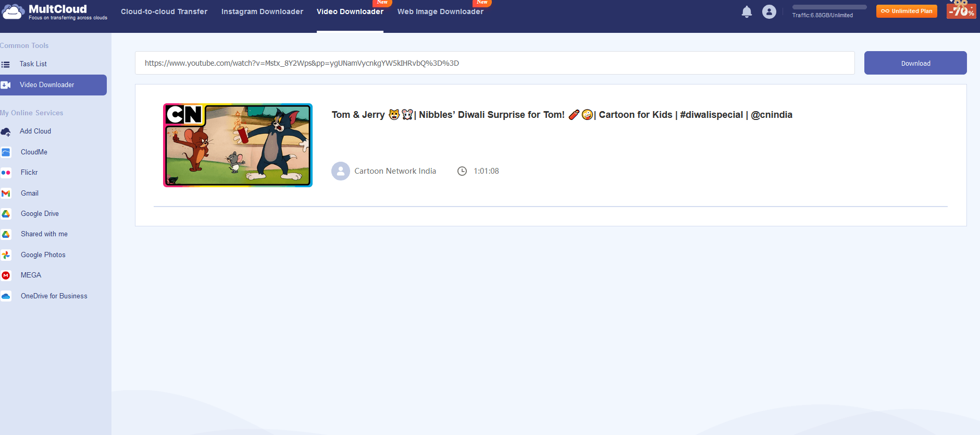Click the Add Cloud icon
This screenshot has width=980, height=435.
[6, 131]
